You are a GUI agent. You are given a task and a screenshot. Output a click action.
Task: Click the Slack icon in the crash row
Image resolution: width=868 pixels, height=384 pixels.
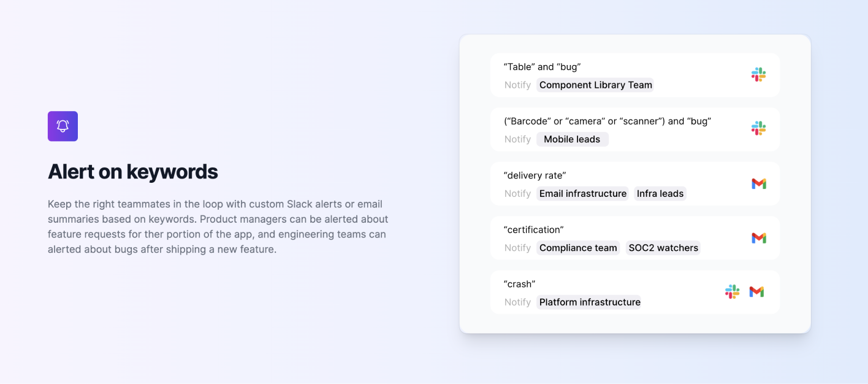732,292
